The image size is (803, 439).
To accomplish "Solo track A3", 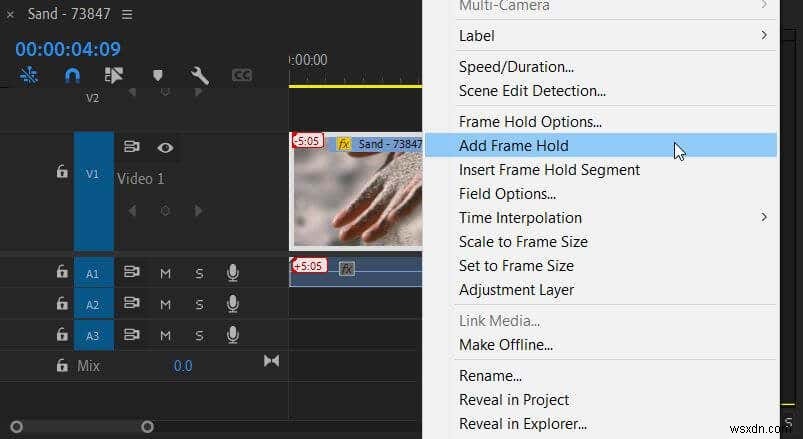I will [x=199, y=336].
